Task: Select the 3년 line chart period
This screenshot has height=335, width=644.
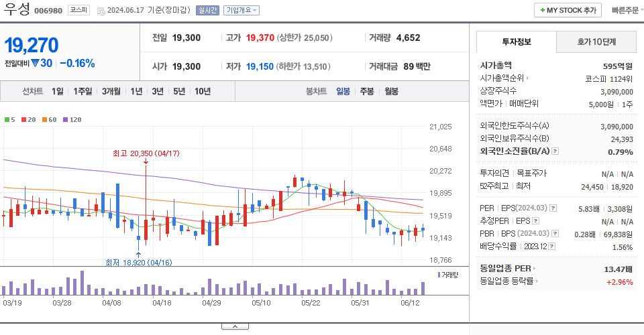Action: click(158, 91)
